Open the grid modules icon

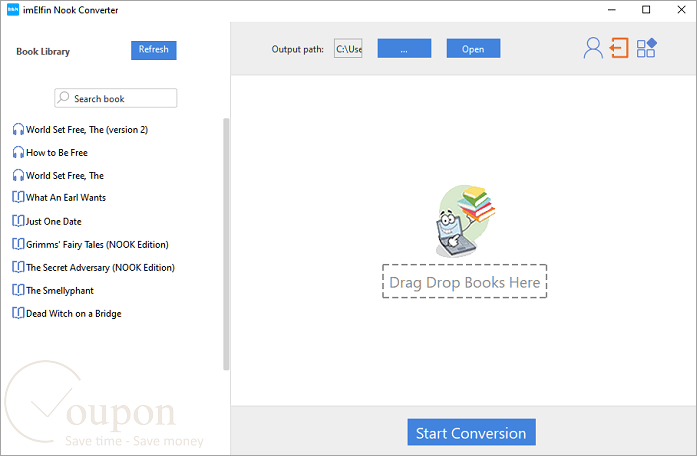(646, 48)
